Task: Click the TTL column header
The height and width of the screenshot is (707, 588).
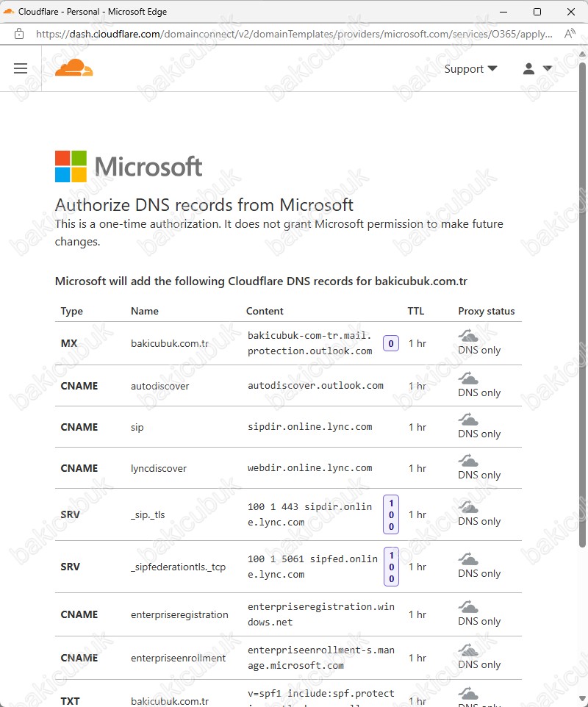Action: tap(416, 311)
